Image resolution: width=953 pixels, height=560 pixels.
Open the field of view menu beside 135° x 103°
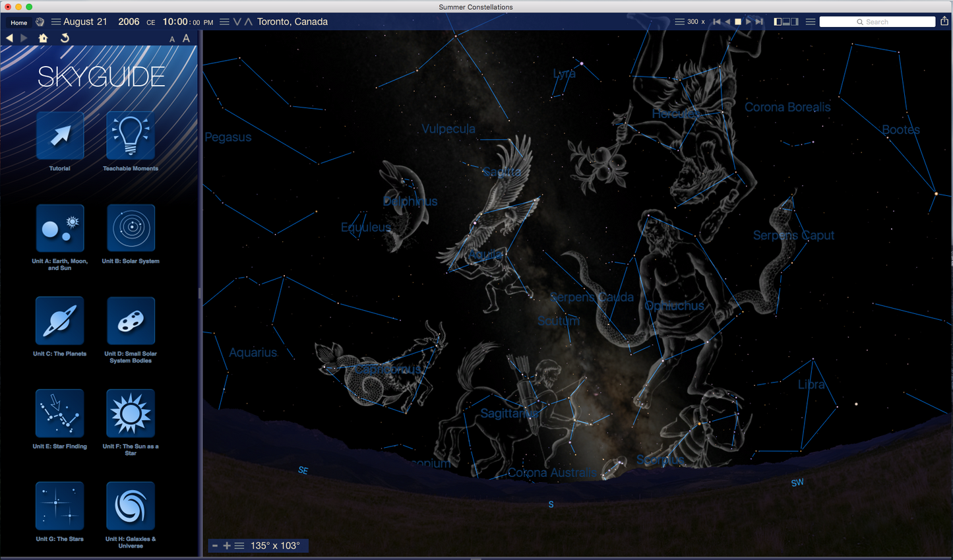[x=239, y=545]
